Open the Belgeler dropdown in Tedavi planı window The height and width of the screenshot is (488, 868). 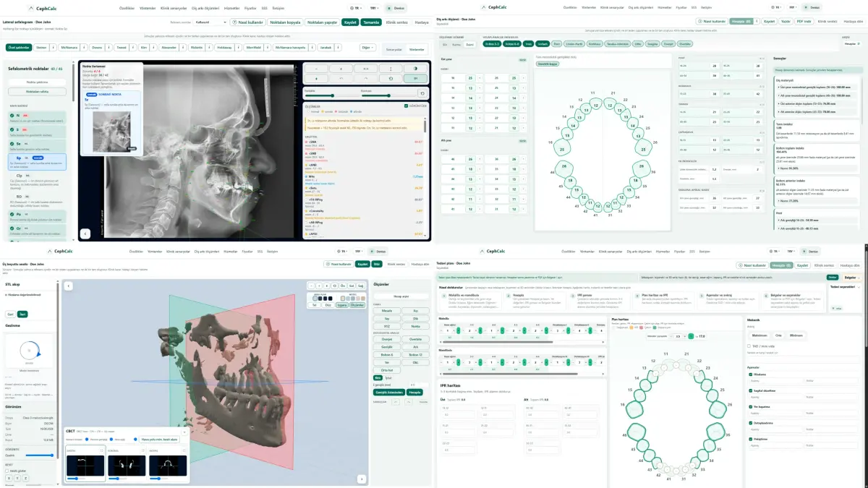[854, 277]
